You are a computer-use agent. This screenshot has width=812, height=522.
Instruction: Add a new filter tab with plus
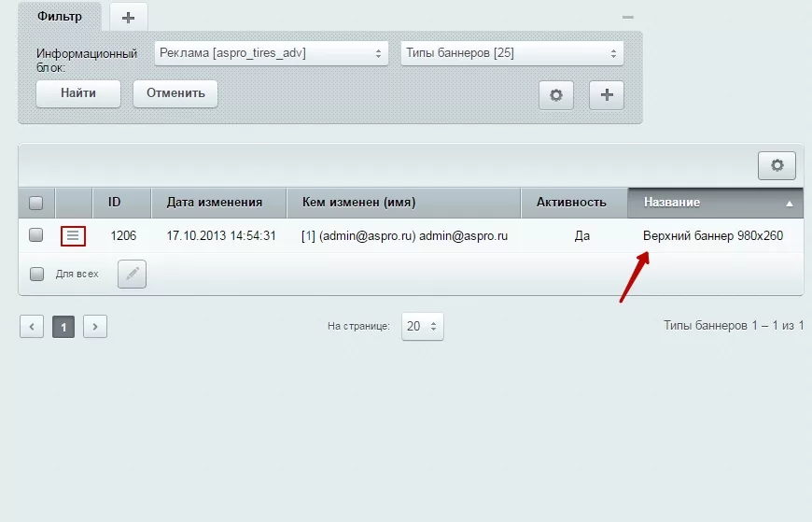(129, 18)
